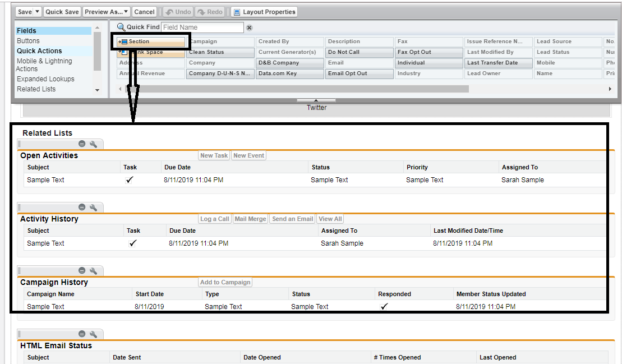Select the Section palette item

coord(150,42)
